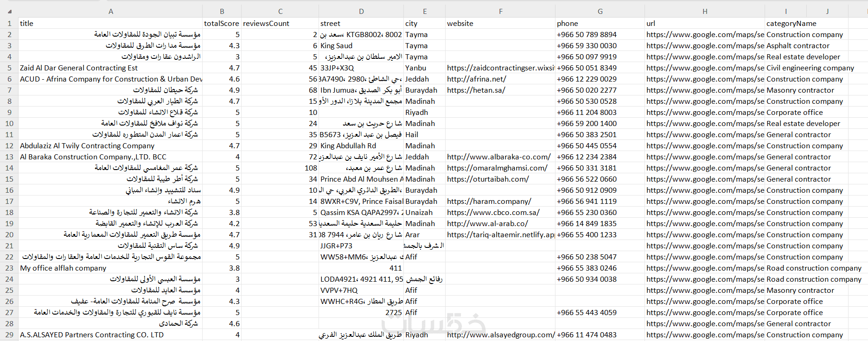Select street cell 'King Abdullah Rd'
Screen dimensions: 868x341
click(361, 145)
